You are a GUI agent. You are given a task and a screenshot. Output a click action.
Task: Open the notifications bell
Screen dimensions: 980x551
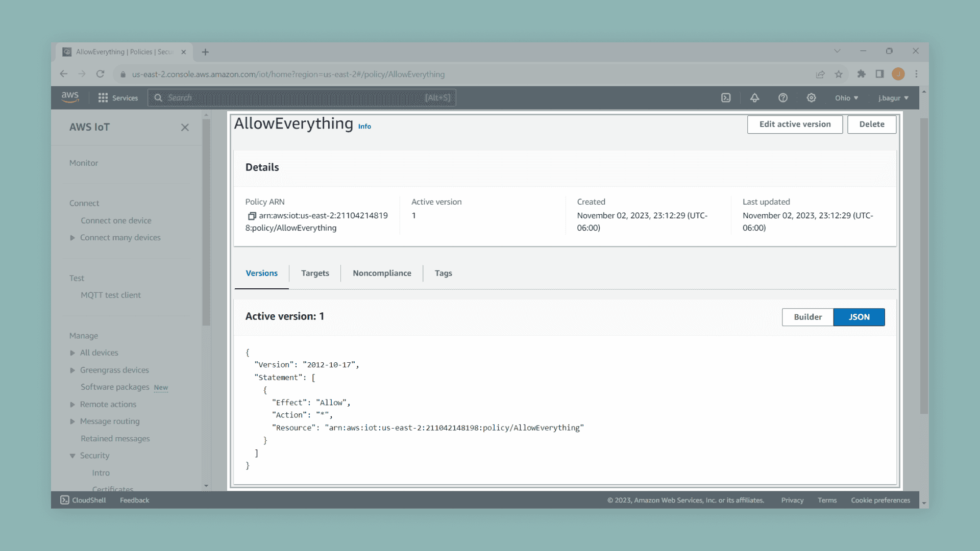[x=754, y=98]
